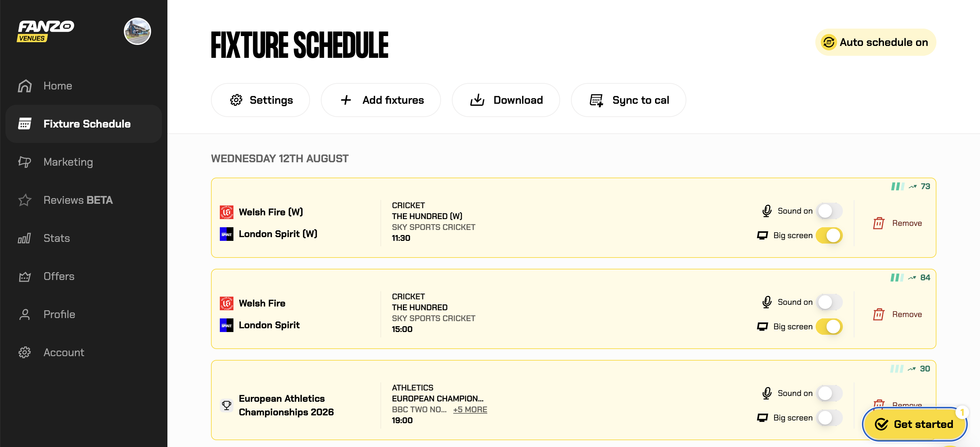Click the London Spirit crest in the 15:00 fixture
The image size is (980, 447).
[226, 325]
